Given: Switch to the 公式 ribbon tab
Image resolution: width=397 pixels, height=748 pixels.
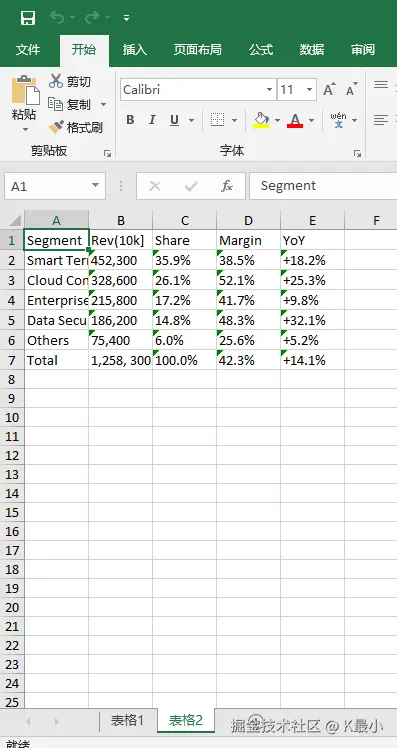Looking at the screenshot, I should (x=261, y=50).
